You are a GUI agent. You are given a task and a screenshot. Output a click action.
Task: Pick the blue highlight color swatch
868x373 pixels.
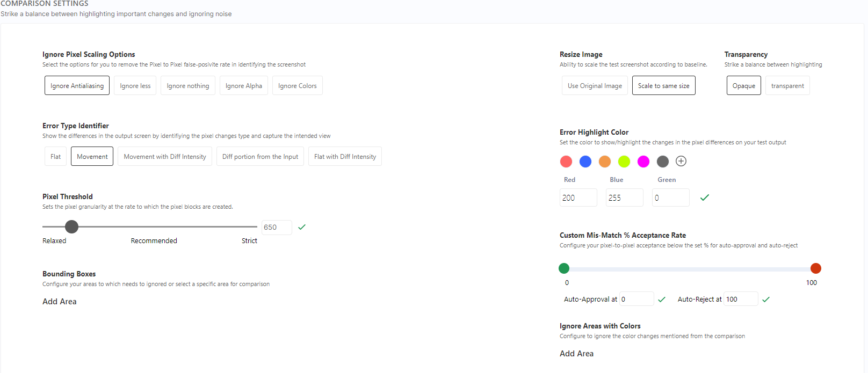[585, 162]
